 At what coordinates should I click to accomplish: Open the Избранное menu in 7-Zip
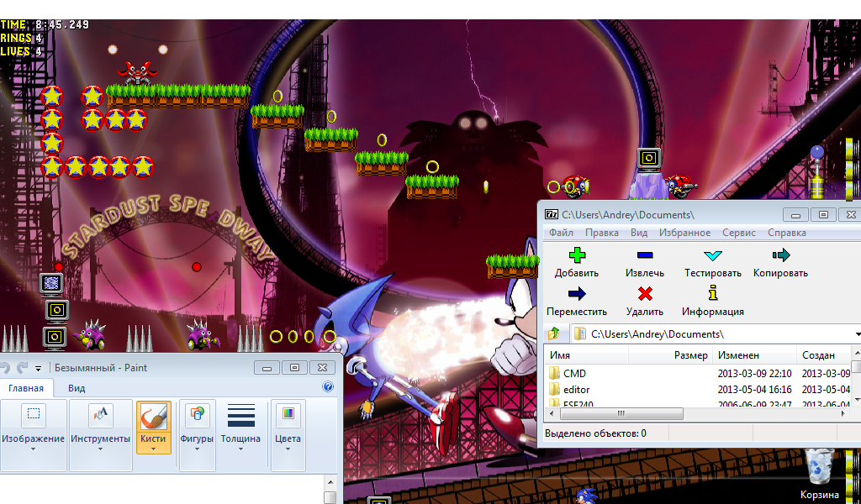point(684,233)
